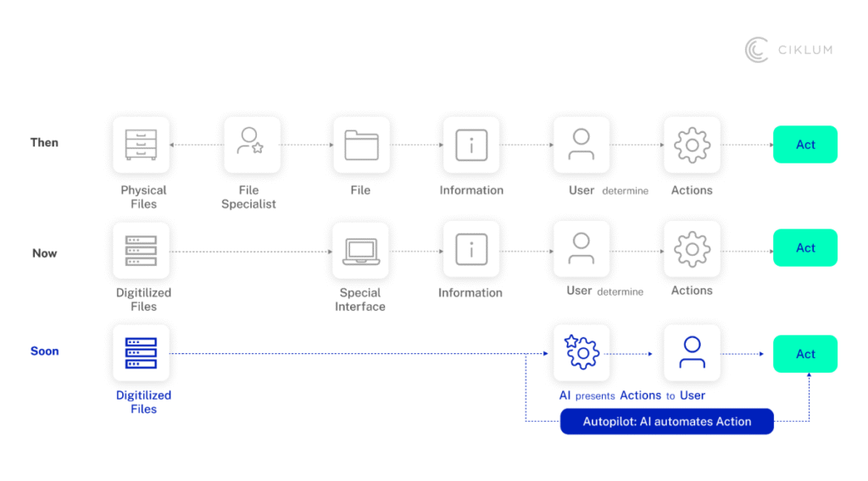Viewport: 868px width, 481px height.
Task: Click the blue Digitilized Files icon
Action: [x=142, y=352]
